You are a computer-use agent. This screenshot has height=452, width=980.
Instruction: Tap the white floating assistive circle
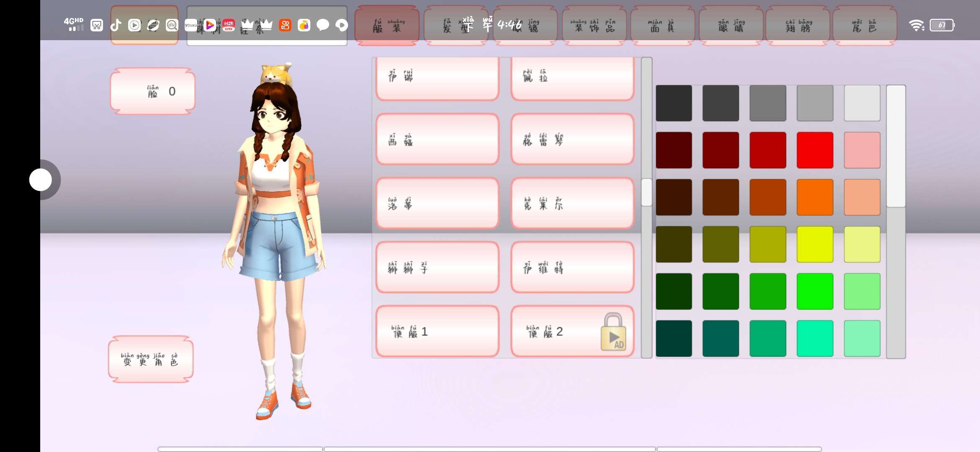41,180
